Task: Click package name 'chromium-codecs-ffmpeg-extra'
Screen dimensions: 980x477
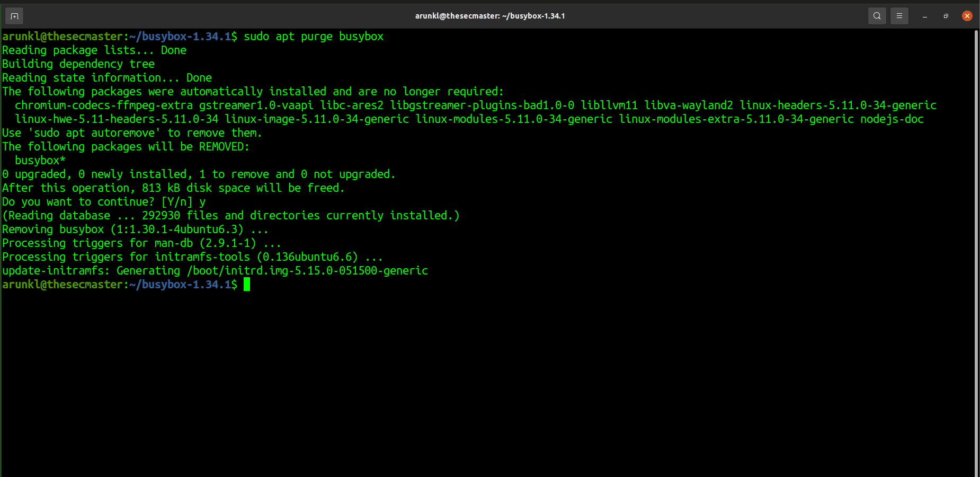Action: (104, 105)
